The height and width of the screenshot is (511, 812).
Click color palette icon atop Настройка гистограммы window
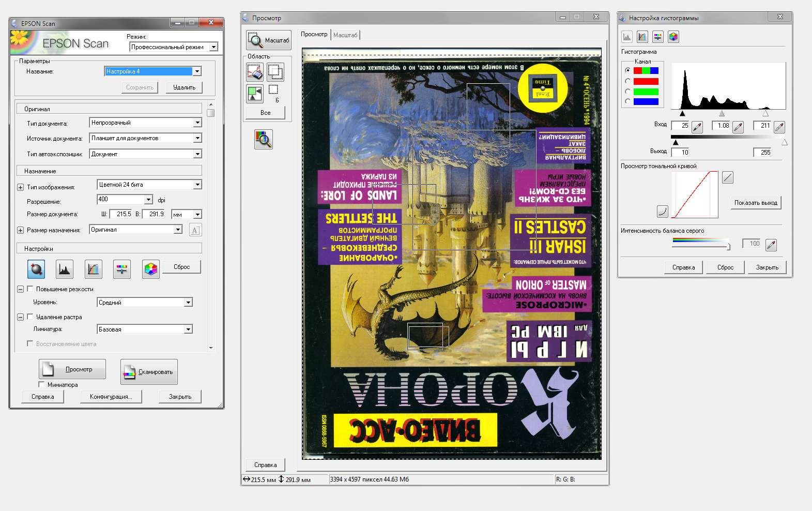[x=673, y=37]
